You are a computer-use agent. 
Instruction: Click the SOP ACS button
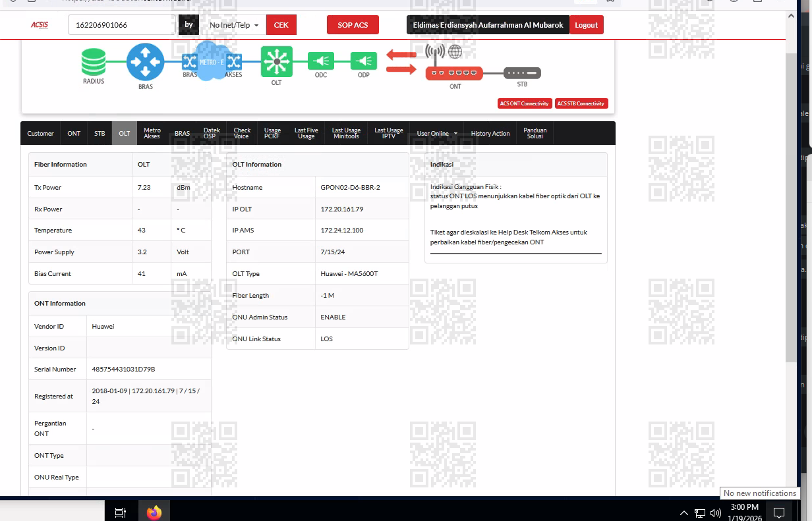click(353, 25)
